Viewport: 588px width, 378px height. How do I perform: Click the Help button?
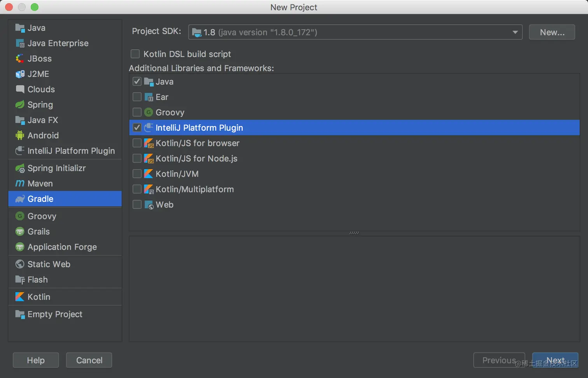tap(36, 360)
